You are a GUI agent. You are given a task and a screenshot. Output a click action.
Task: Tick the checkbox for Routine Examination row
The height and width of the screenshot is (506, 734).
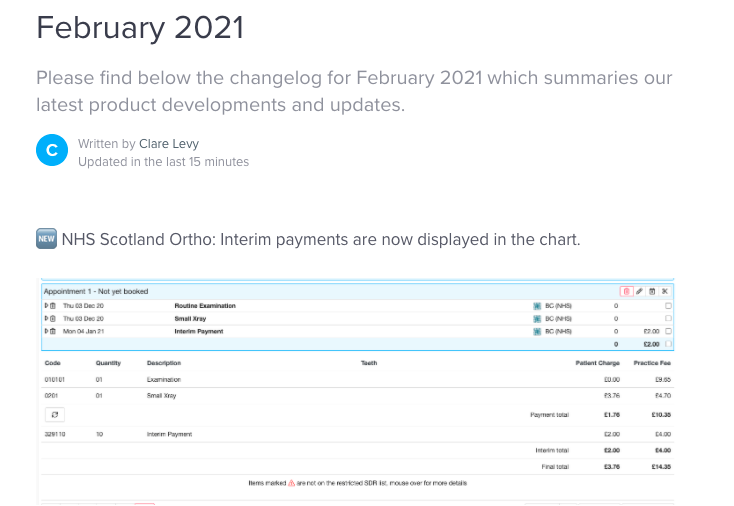668,305
